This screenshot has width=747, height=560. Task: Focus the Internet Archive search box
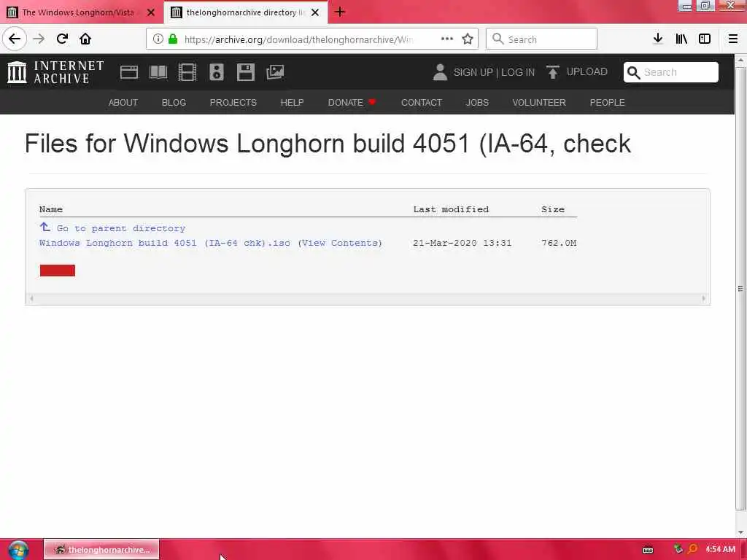click(671, 72)
